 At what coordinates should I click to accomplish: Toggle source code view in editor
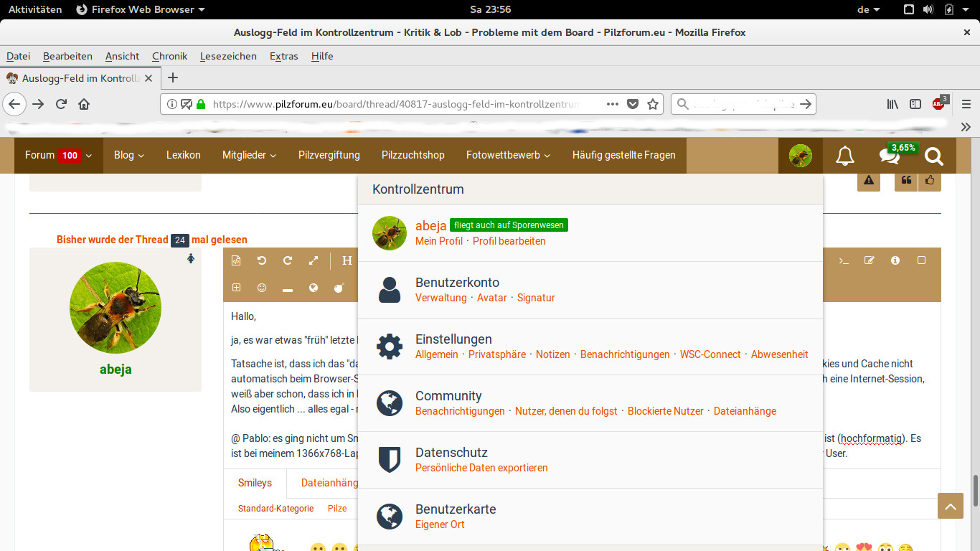pos(236,260)
